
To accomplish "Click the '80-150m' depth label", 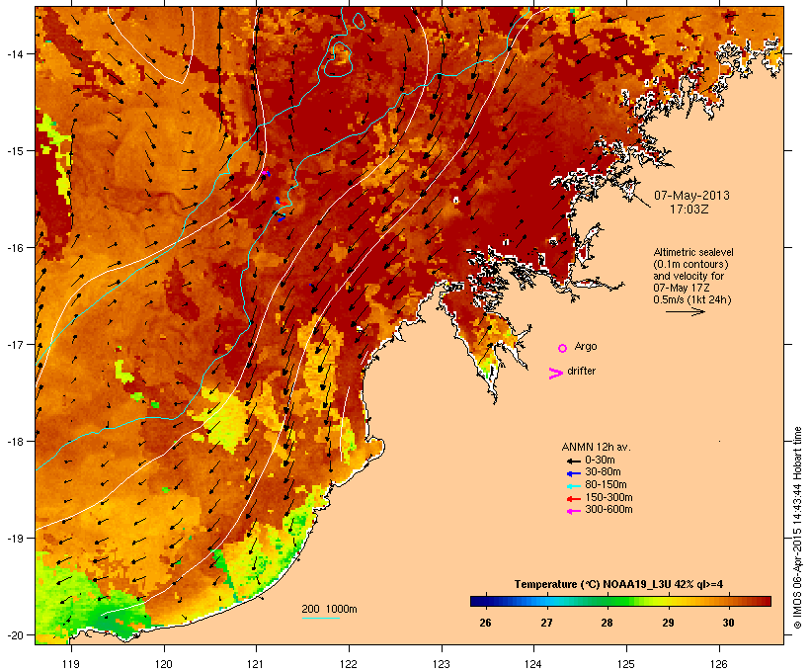I will click(606, 485).
